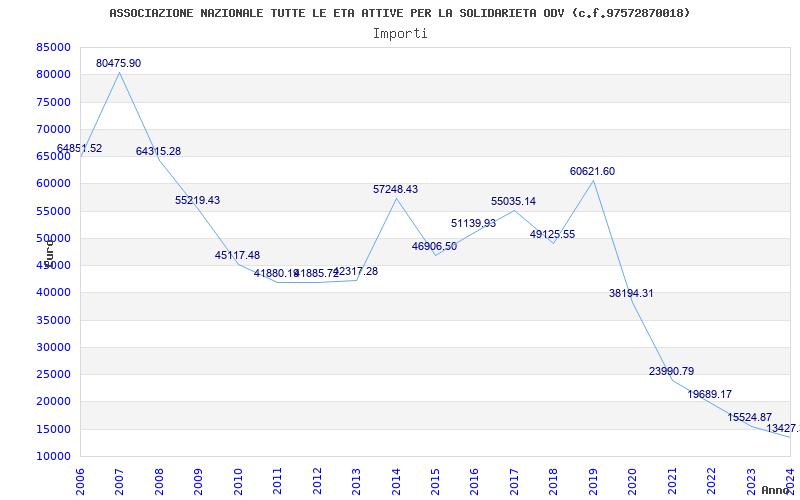The width and height of the screenshot is (800, 500).
Task: Click the 55000 y-axis tick label
Action: 53,211
